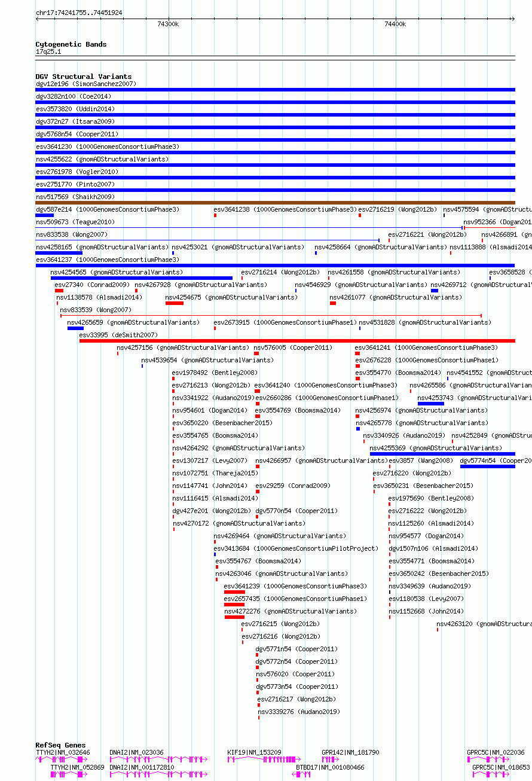The height and width of the screenshot is (781, 532).
Task: Click variant dgv5768n54 (Cooper2011) label
Action: [77, 134]
